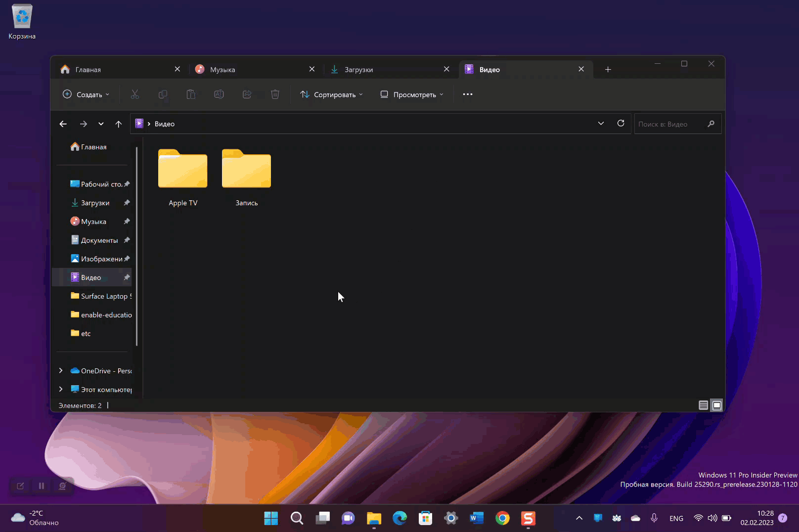
Task: Show hidden tray icons chevron
Action: (579, 518)
